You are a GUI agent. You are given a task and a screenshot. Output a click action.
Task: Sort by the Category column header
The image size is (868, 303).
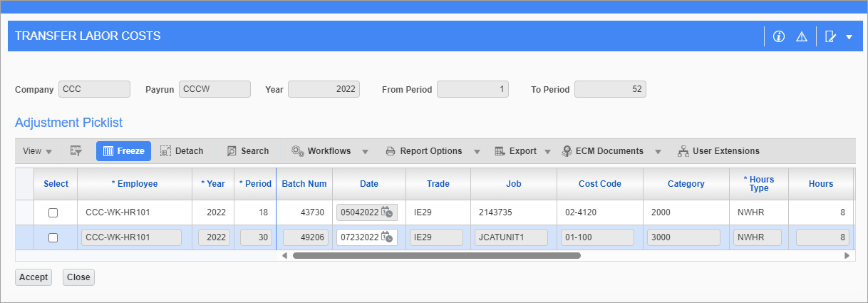tap(686, 184)
